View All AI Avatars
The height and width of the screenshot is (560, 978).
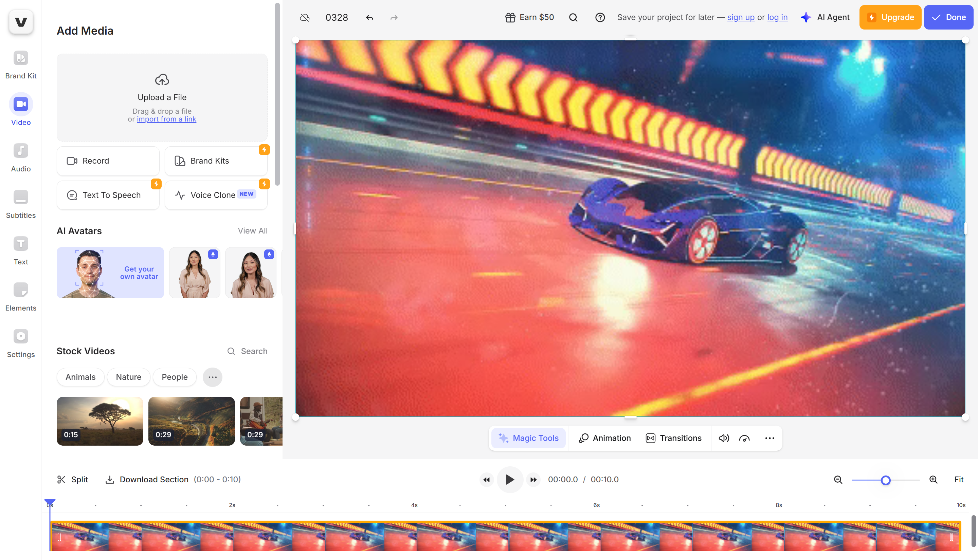252,230
